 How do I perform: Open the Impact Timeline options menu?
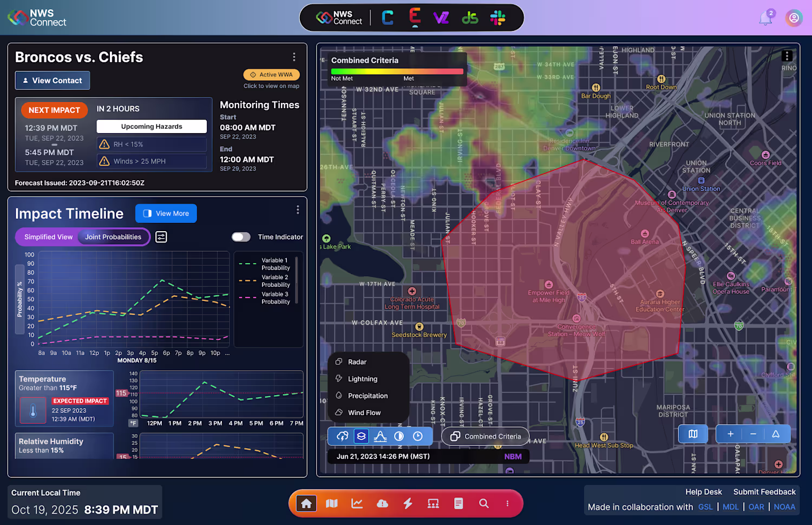coord(298,210)
